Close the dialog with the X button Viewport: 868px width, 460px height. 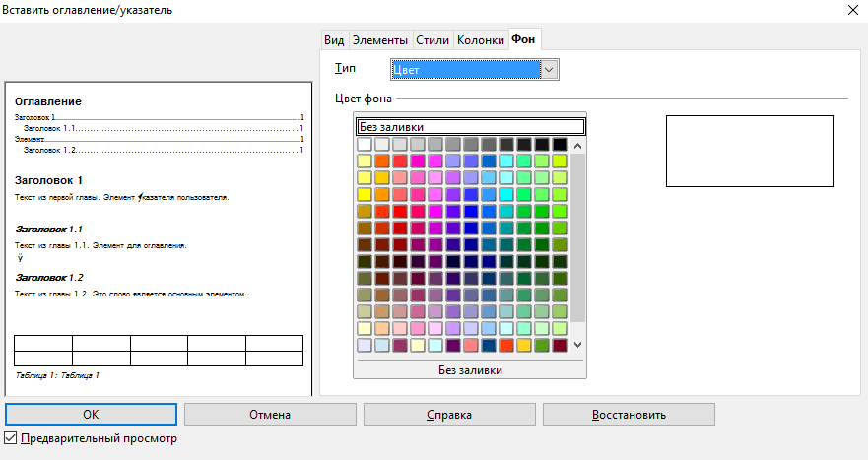pos(851,10)
